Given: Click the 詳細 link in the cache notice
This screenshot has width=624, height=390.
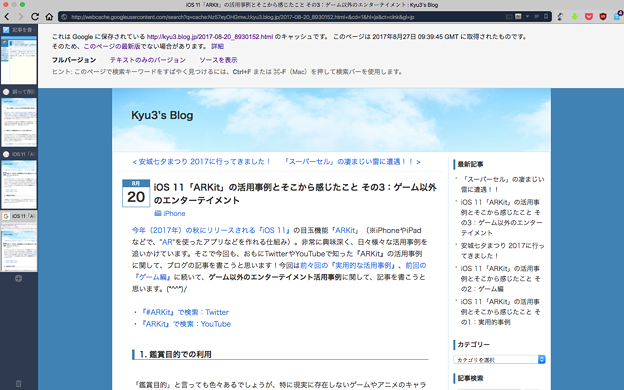Looking at the screenshot, I should (x=217, y=46).
